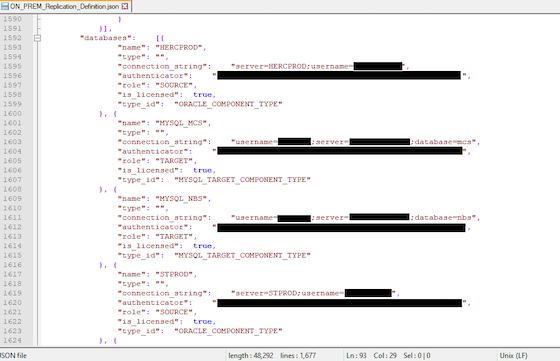Click "is_licensed" key on line 1614
Viewport: 560px width, 361px height.
tap(148, 246)
